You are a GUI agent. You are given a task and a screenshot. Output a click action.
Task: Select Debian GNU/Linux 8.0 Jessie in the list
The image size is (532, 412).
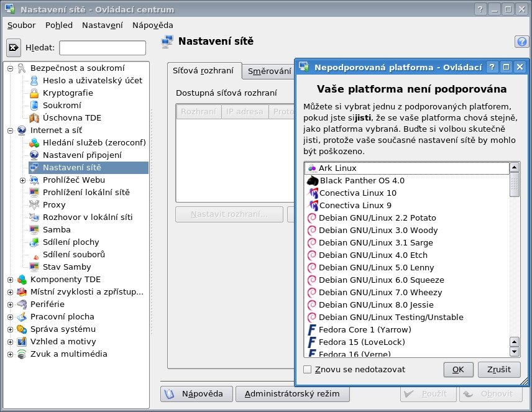(x=407, y=305)
